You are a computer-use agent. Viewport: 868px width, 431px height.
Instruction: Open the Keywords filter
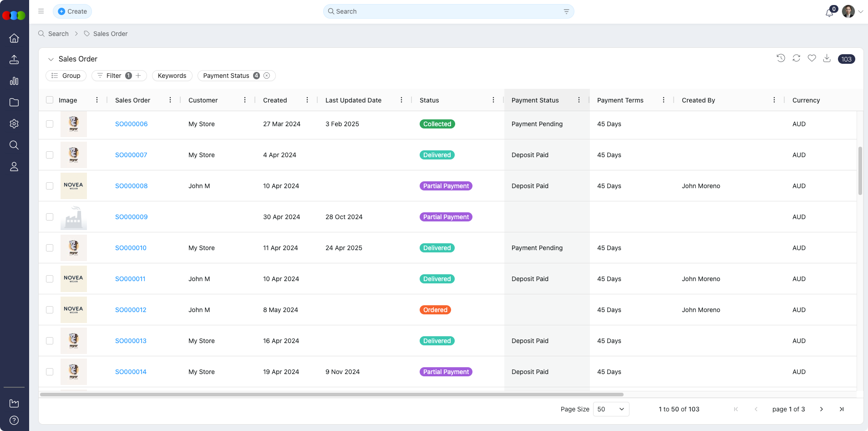[x=172, y=76]
